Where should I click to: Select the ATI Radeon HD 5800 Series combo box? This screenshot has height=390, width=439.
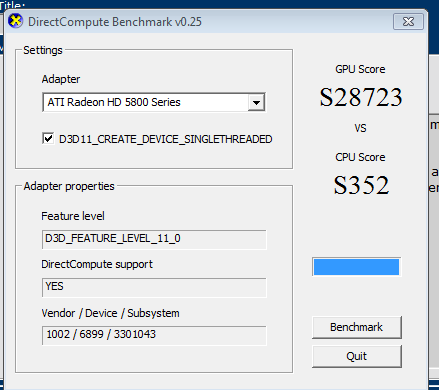[154, 102]
